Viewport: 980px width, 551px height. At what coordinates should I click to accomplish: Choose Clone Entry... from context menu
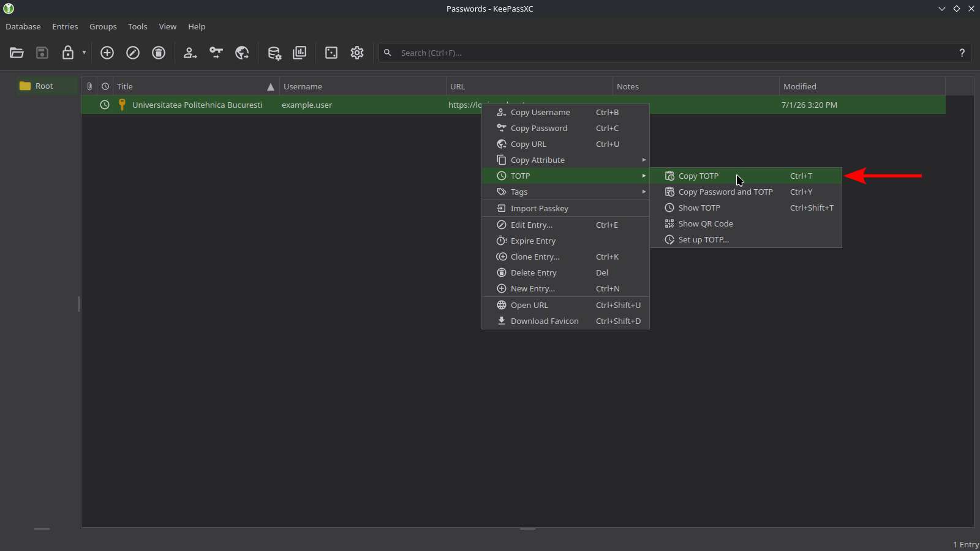point(565,257)
